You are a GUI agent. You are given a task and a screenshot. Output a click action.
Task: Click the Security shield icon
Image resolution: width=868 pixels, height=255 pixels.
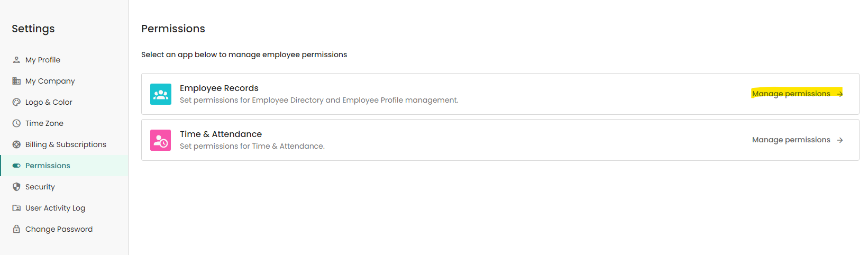click(16, 187)
